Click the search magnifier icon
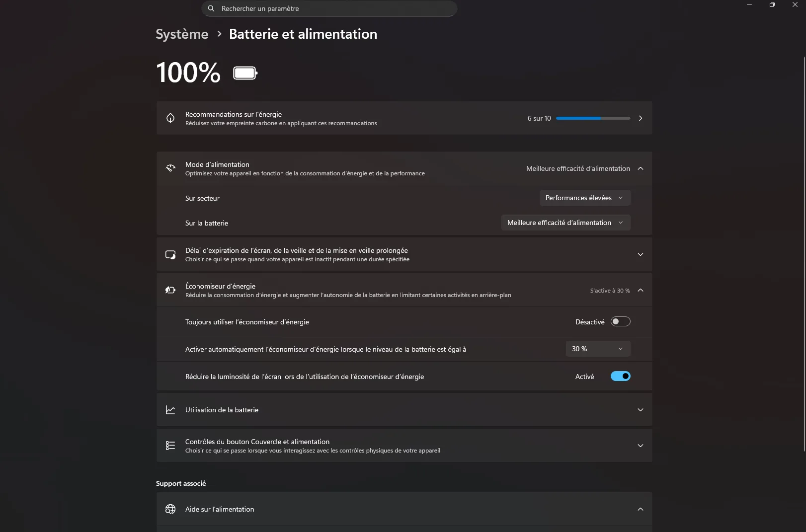Viewport: 806px width, 532px height. (x=211, y=8)
